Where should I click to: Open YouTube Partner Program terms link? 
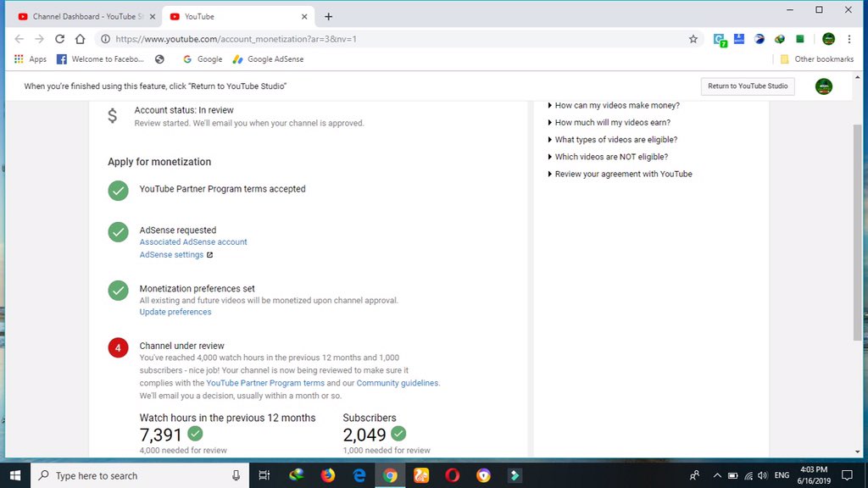(x=265, y=383)
